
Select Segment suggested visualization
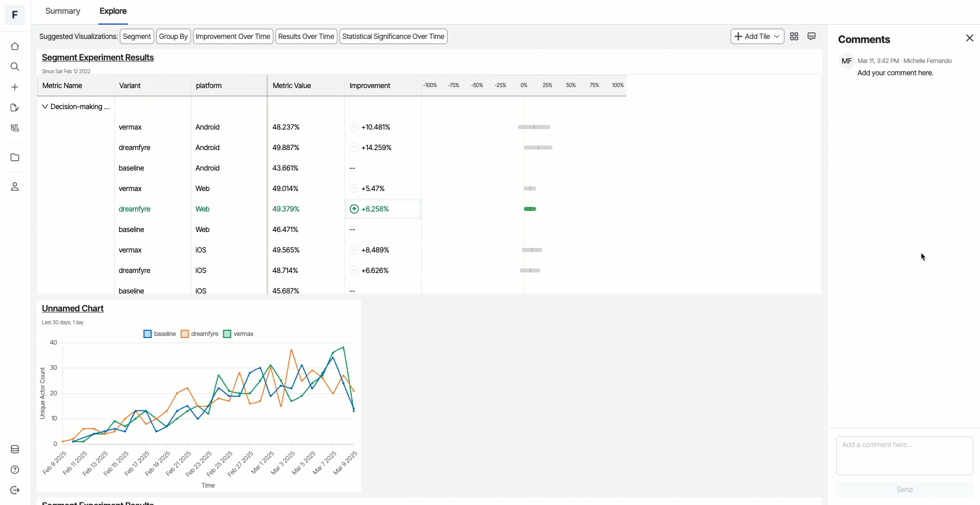pyautogui.click(x=137, y=36)
